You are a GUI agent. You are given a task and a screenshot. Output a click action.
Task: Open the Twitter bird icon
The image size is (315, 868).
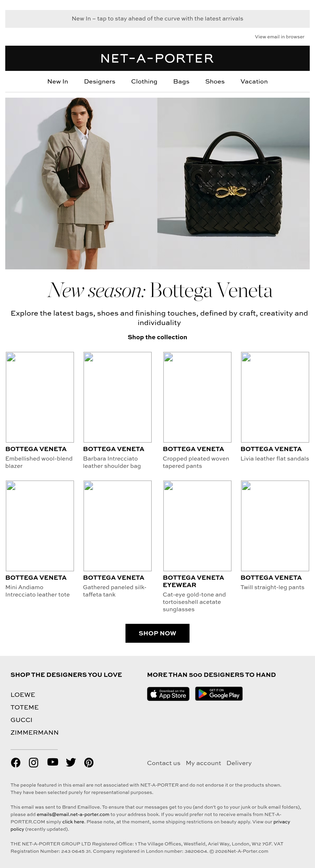click(x=71, y=762)
